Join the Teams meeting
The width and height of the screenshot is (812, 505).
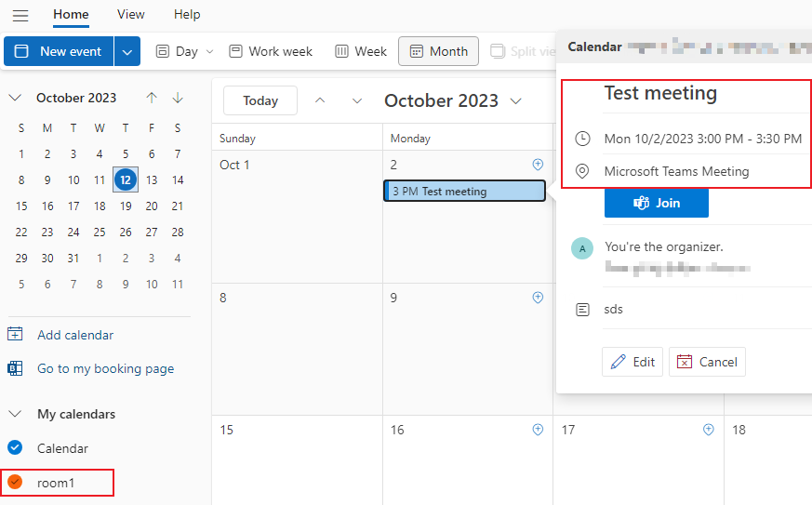(x=656, y=203)
